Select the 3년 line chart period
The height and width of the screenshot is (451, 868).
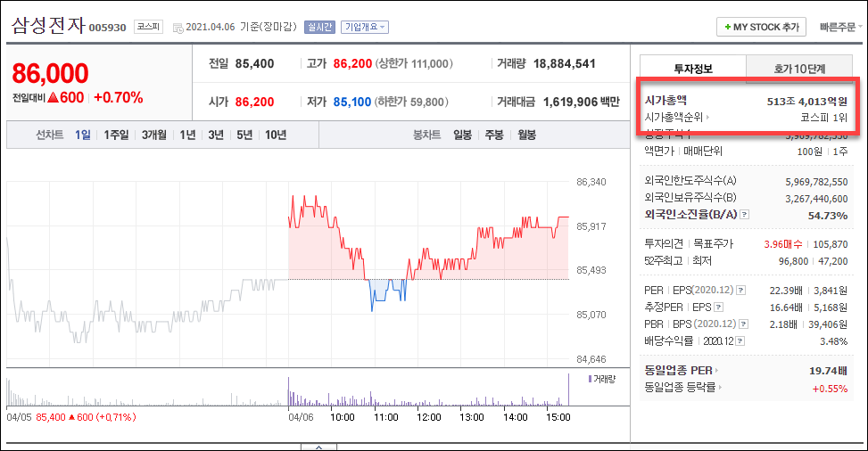(x=216, y=135)
